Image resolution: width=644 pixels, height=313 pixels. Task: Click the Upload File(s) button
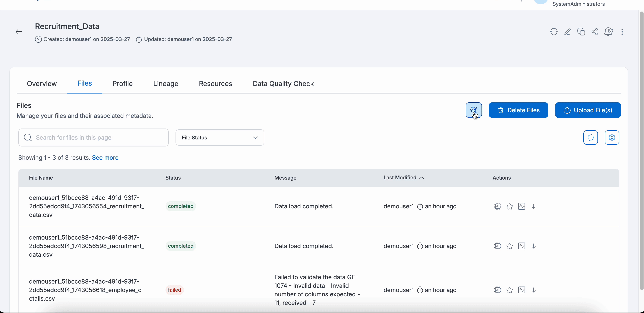(588, 110)
